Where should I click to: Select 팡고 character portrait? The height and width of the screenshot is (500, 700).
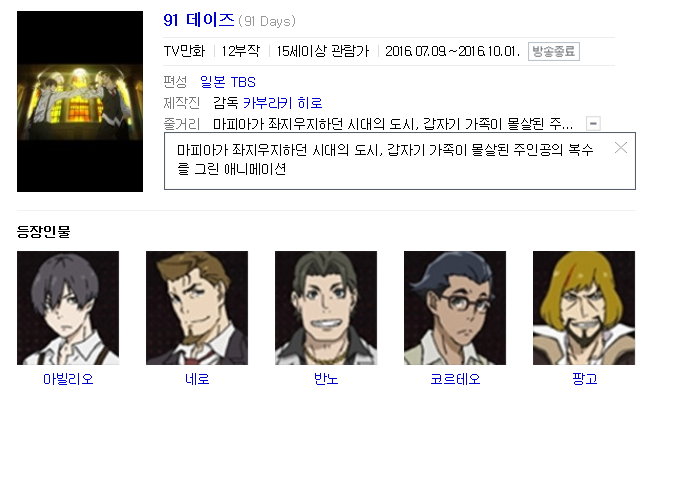click(584, 308)
